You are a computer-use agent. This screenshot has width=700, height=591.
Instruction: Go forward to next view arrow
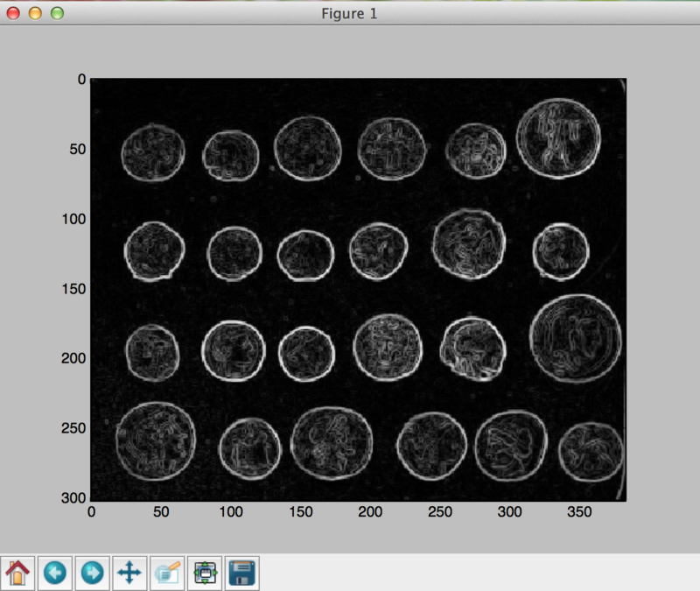point(93,573)
